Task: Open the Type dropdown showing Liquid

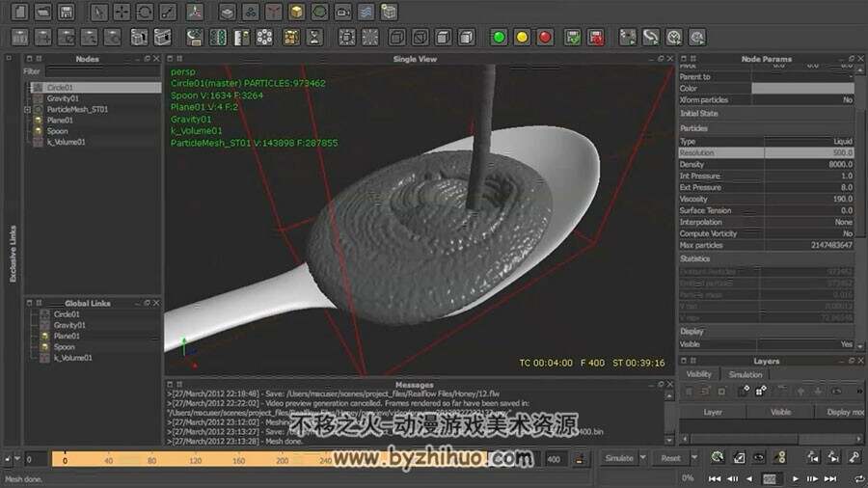Action: [x=809, y=142]
